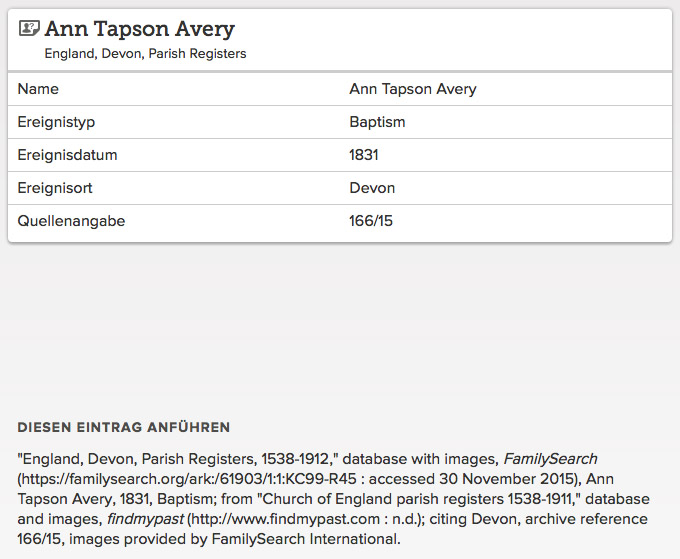The height and width of the screenshot is (559, 680).
Task: Select the Ereignistyp label
Action: coord(56,122)
